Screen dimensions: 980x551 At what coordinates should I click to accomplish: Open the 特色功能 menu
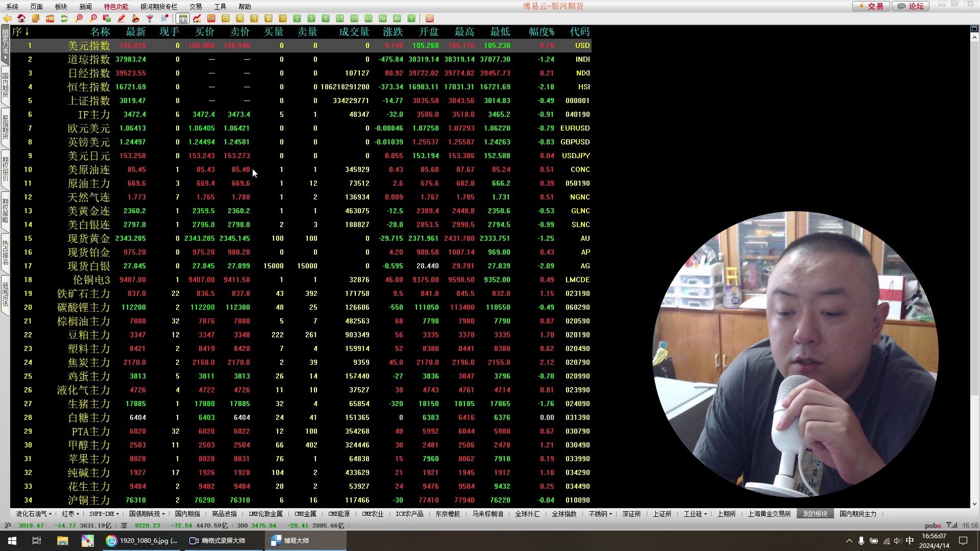point(116,7)
